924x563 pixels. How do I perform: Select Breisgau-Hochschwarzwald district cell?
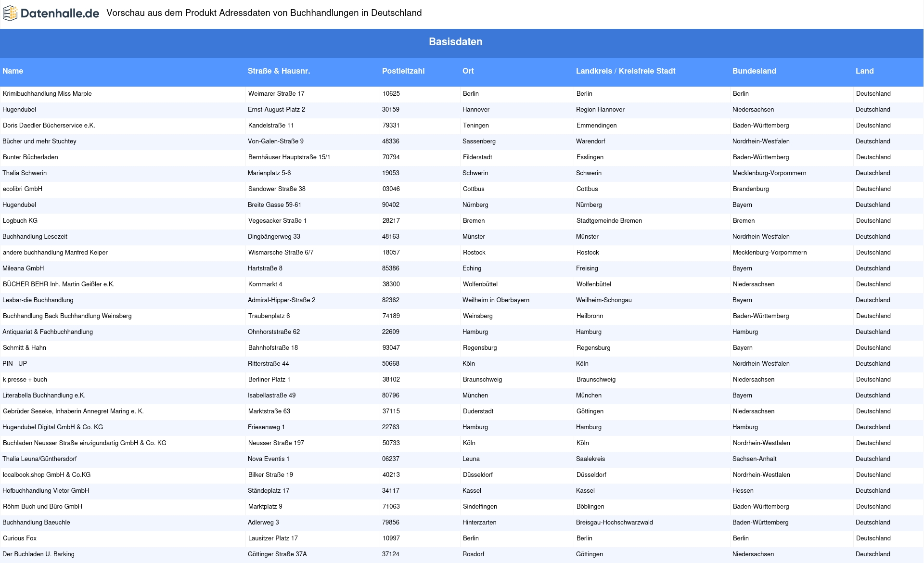coord(615,523)
